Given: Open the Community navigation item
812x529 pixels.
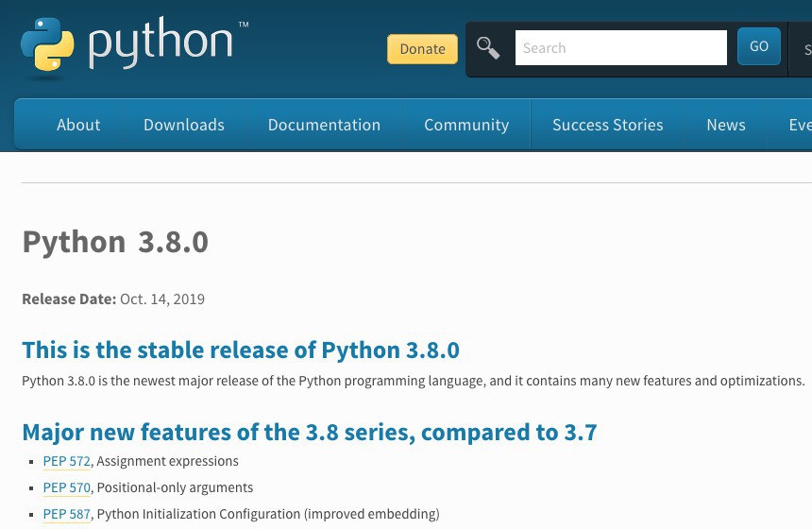Looking at the screenshot, I should coord(466,125).
